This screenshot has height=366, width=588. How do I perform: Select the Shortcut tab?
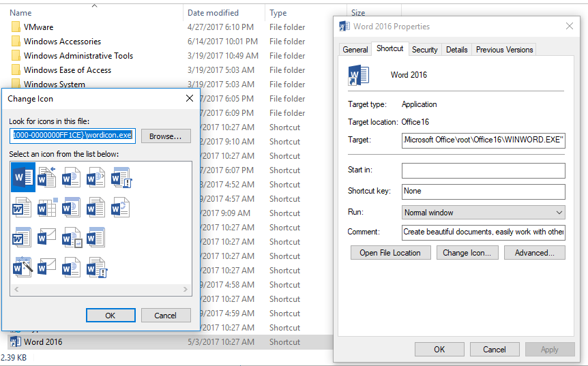tap(390, 48)
